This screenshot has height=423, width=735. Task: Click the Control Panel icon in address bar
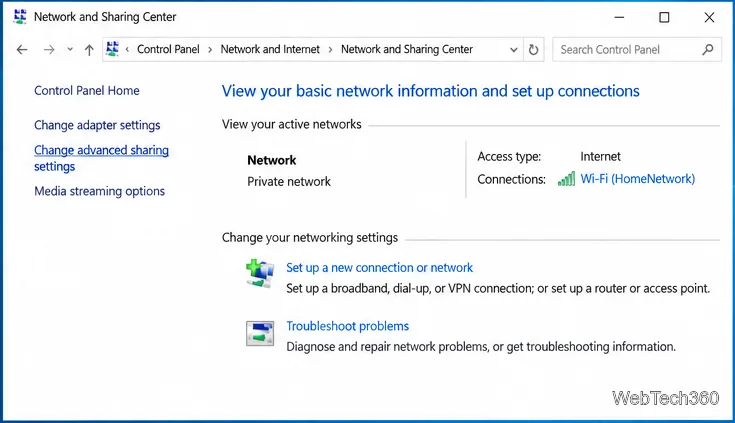112,49
